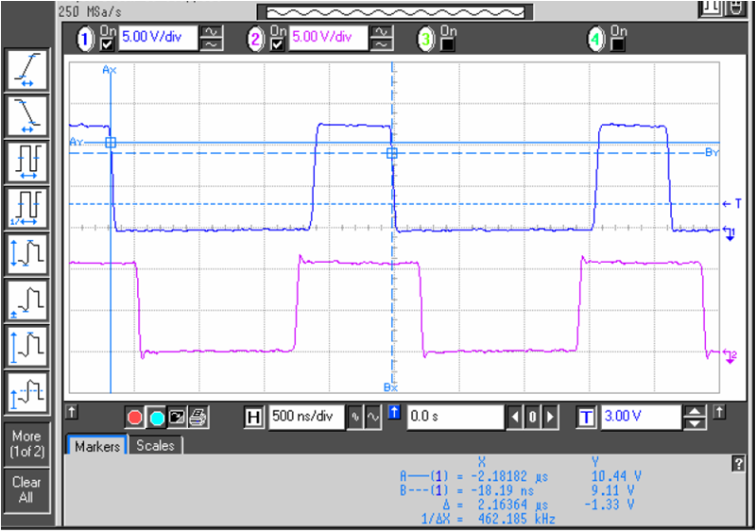Viewport: 756px width, 532px height.
Task: Click the 3.00 V trigger level field
Action: 641,417
